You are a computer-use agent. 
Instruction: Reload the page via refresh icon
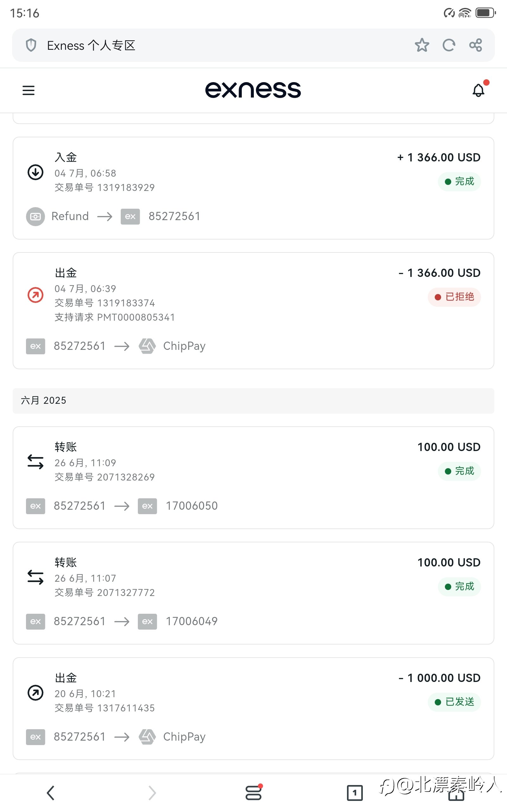click(x=449, y=45)
